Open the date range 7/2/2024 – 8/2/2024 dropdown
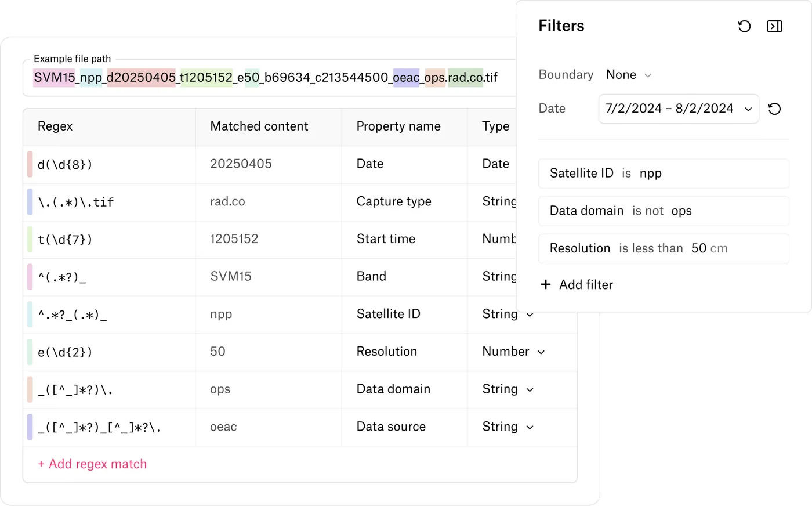The width and height of the screenshot is (812, 506). 679,109
